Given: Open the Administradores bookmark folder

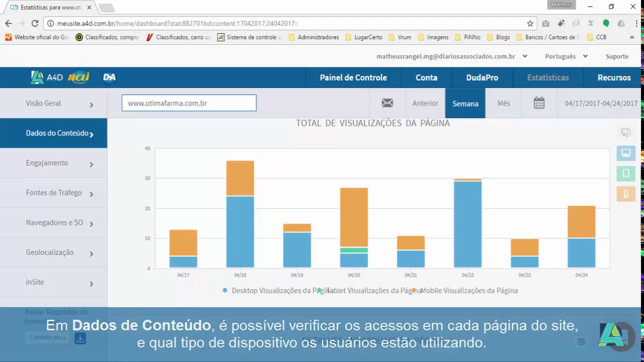Looking at the screenshot, I should tap(313, 37).
